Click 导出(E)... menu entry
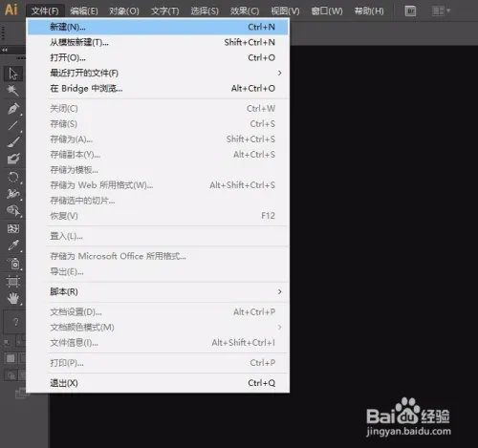 [x=158, y=271]
